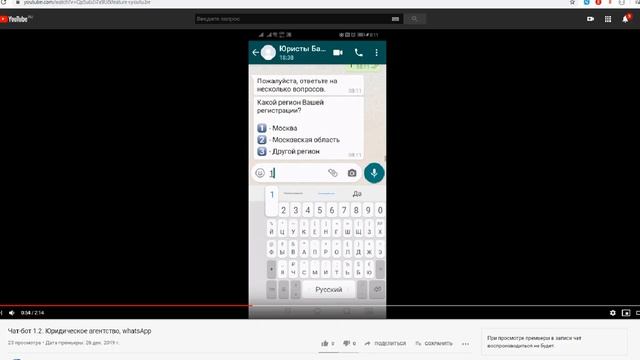Tap key 0 on keyboard
This screenshot has width=640, height=360.
pos(380,210)
